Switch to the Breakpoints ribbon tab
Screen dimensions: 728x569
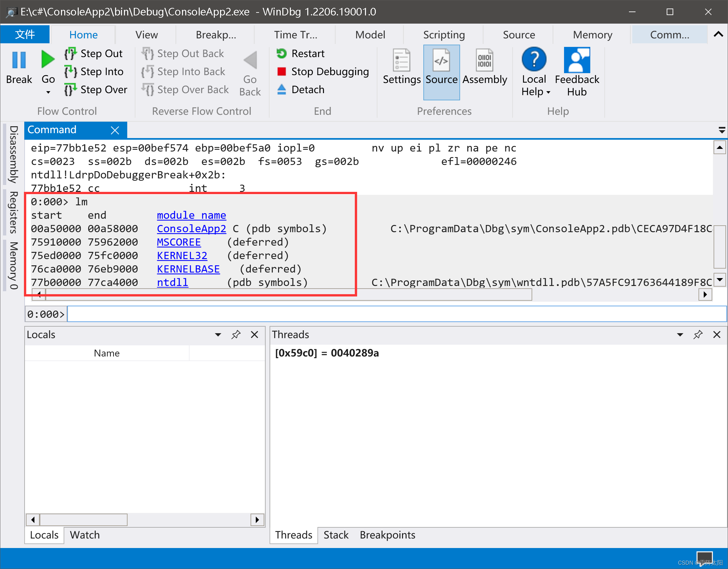coord(216,35)
